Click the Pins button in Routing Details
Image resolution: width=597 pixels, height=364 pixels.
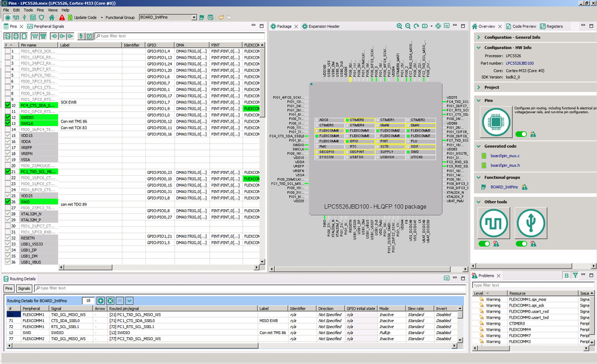coord(9,288)
